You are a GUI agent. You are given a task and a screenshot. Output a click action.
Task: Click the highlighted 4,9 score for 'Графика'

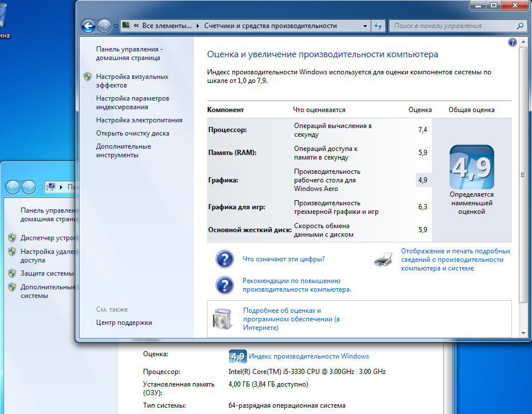(x=423, y=180)
